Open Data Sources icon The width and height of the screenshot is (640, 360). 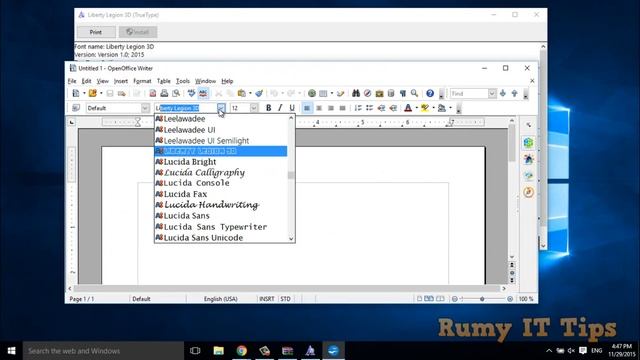(391, 93)
